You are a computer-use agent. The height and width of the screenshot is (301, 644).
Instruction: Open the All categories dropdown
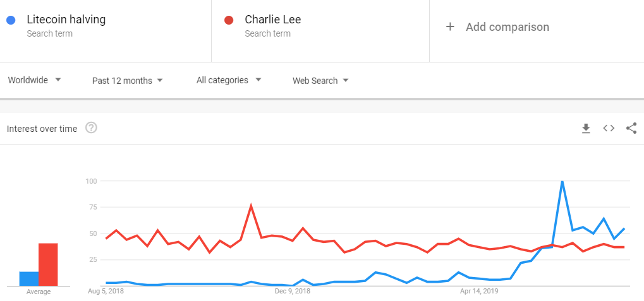pos(229,80)
